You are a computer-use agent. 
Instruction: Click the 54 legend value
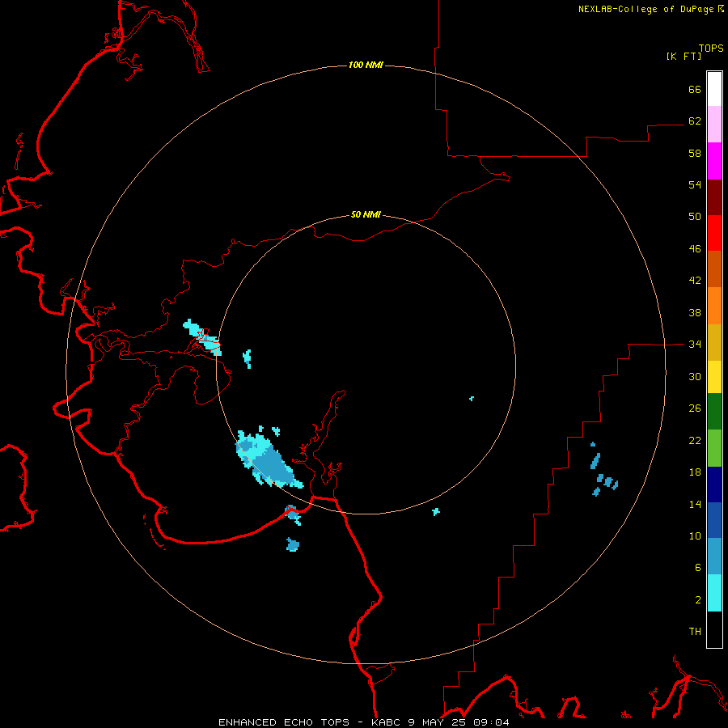click(x=695, y=184)
